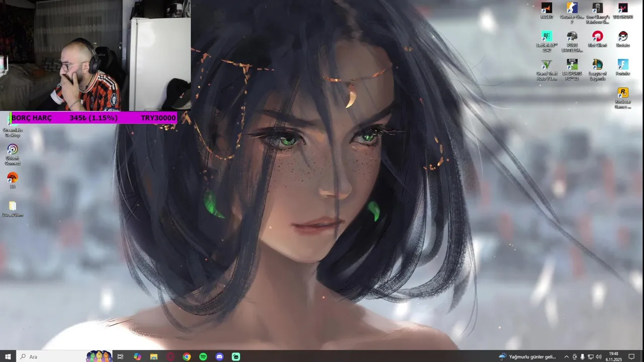Open the red Opera GX taskbar icon
The width and height of the screenshot is (644, 362).
(x=171, y=356)
